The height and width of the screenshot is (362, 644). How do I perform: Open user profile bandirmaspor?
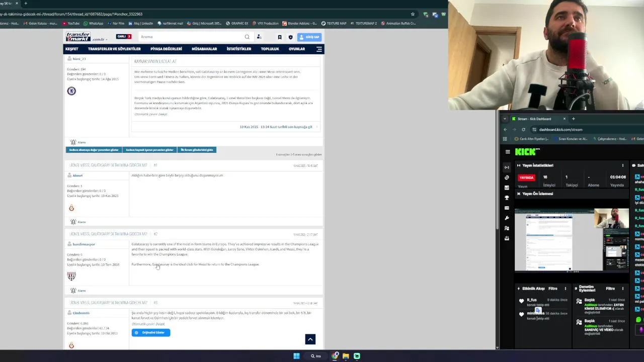click(x=84, y=244)
